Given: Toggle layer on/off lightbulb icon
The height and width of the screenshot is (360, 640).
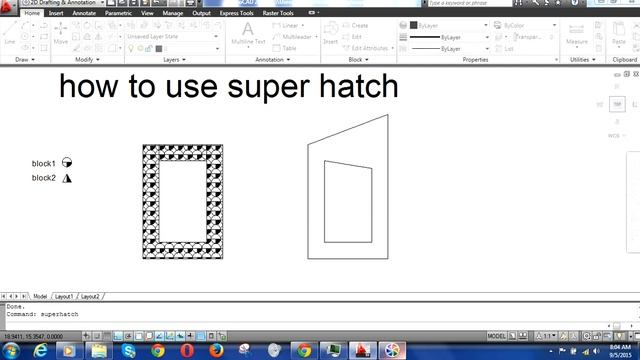Looking at the screenshot, I should tap(131, 49).
